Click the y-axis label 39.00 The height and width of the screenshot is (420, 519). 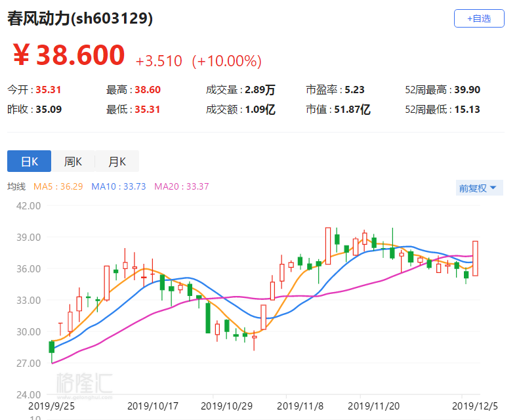tap(29, 238)
